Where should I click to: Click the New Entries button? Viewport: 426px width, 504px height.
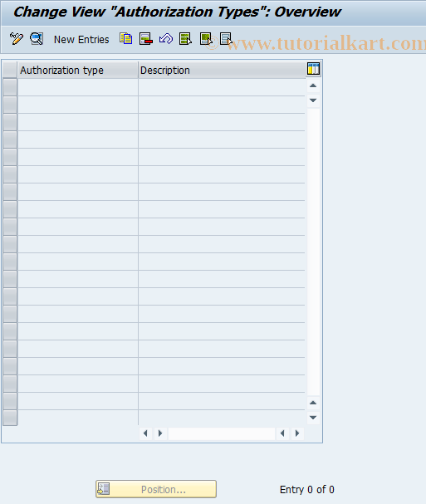click(x=81, y=40)
